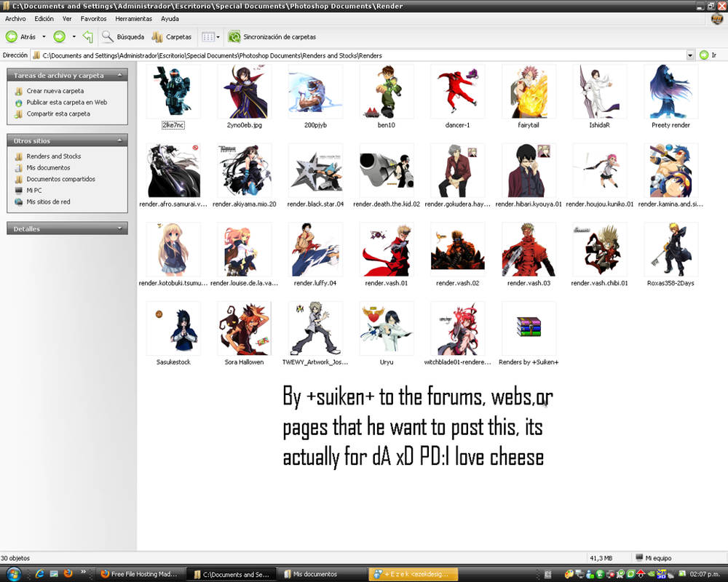Viewport: 728px width, 582px height.
Task: Toggle the Carpetas folder tree pane
Action: click(173, 36)
